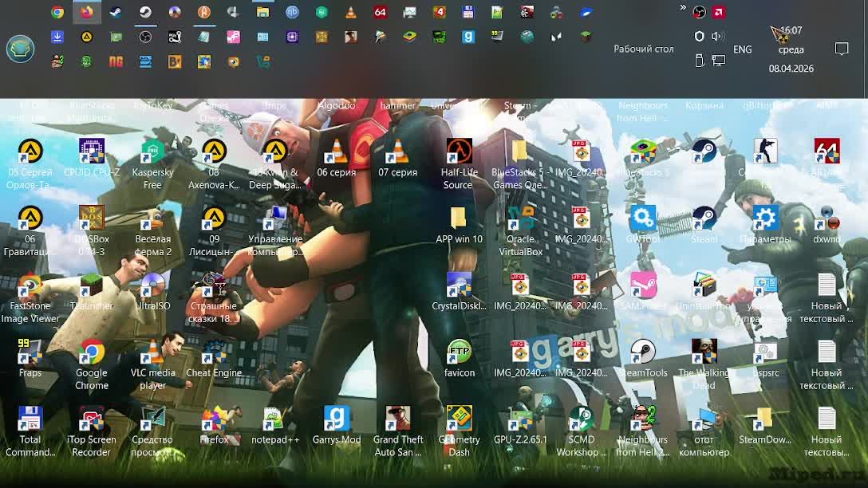This screenshot has width=868, height=488.
Task: Open the notification center icon
Action: point(842,49)
